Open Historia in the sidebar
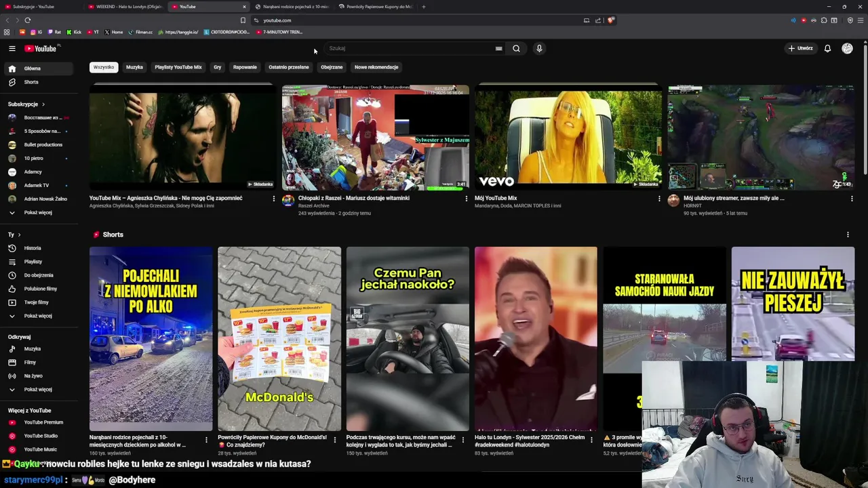The width and height of the screenshot is (868, 488). coord(40,248)
